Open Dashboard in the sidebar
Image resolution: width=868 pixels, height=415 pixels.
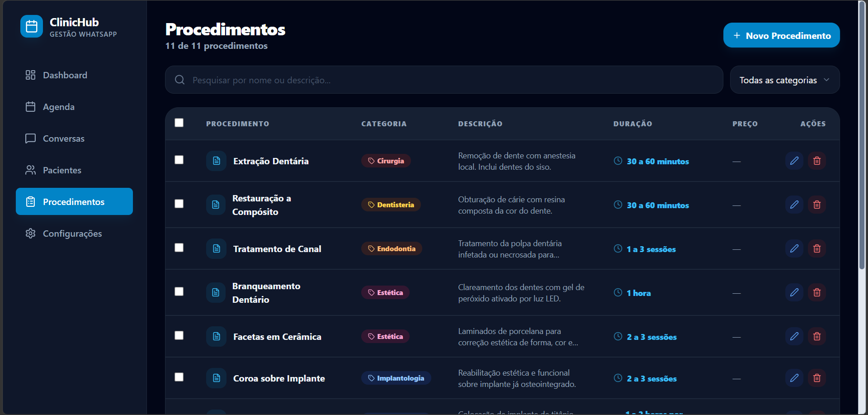[x=74, y=75]
